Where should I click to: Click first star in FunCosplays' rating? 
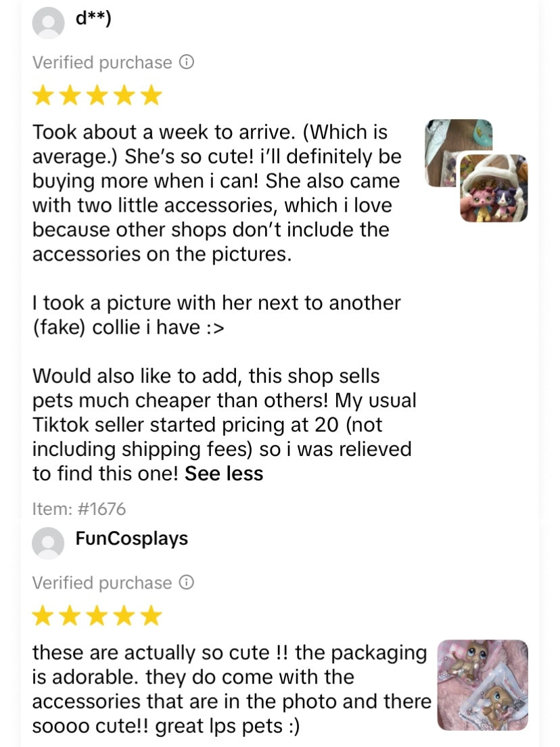(x=43, y=616)
